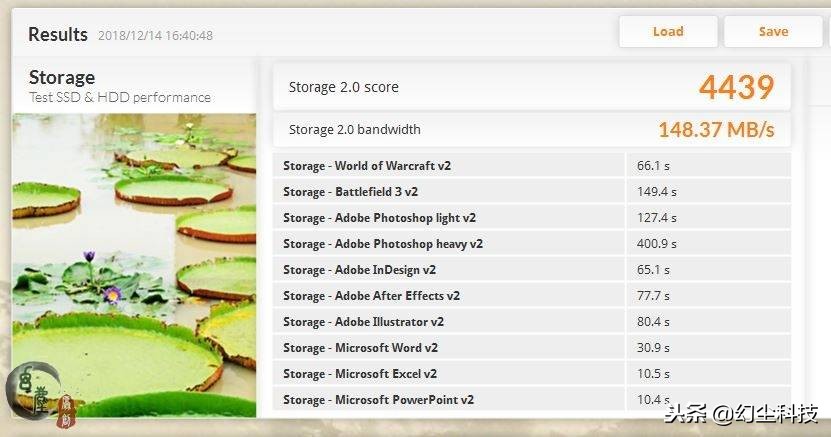831x437 pixels.
Task: Click the 4439 score value
Action: point(736,87)
